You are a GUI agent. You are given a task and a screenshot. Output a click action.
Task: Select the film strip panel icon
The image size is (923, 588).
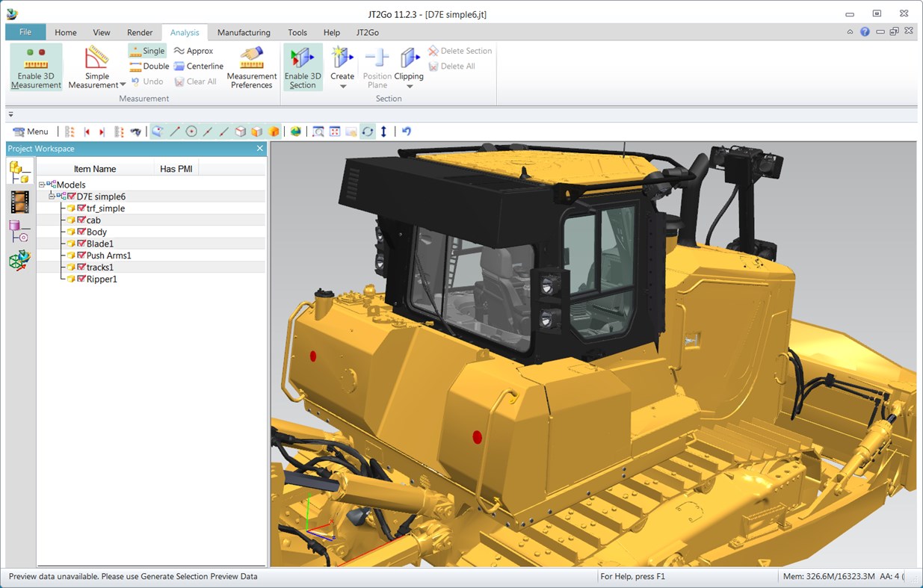pyautogui.click(x=19, y=201)
